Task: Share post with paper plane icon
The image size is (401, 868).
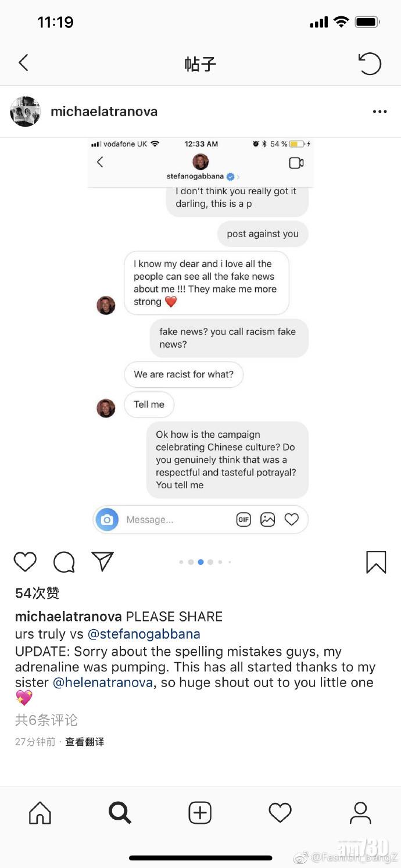Action: tap(102, 562)
